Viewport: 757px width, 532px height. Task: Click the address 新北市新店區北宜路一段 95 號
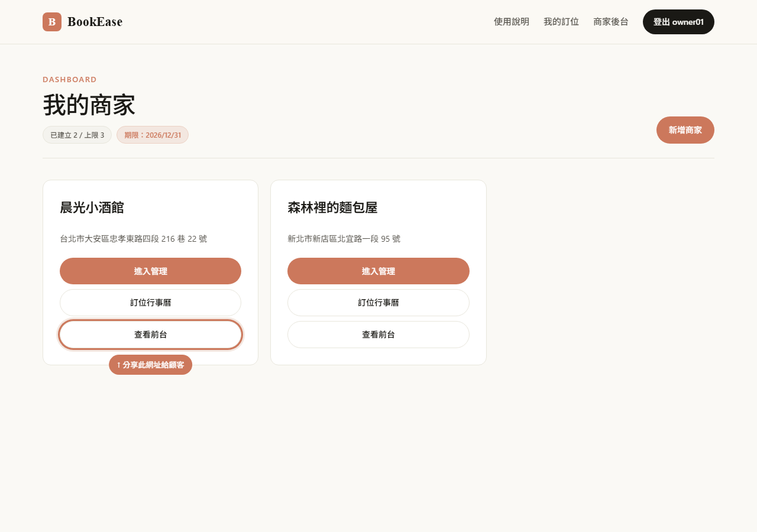coord(344,239)
